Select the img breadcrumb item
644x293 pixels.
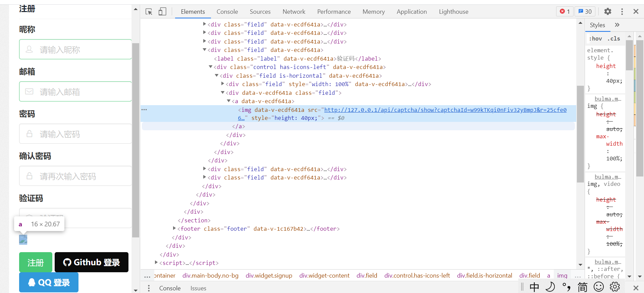pos(562,276)
